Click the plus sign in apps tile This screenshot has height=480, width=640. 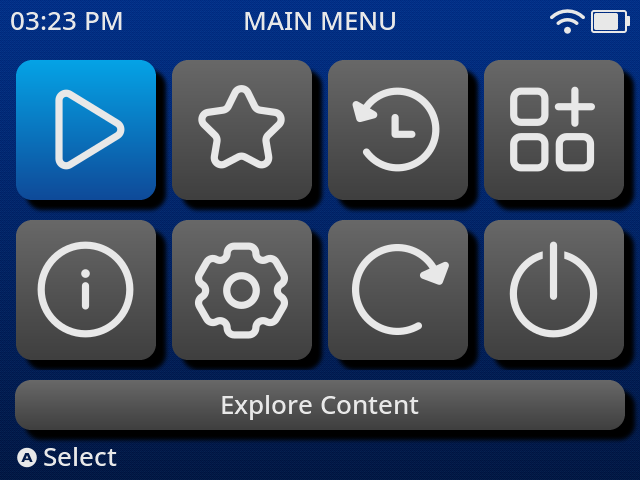point(575,107)
